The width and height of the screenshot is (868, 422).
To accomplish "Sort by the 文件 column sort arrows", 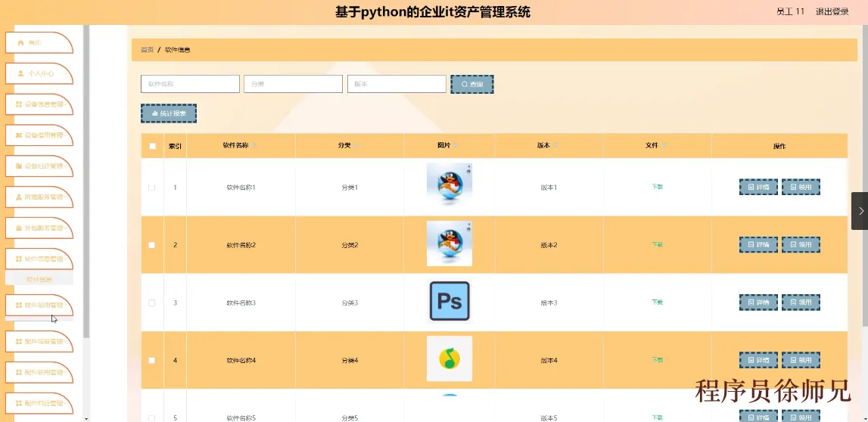I will [664, 145].
